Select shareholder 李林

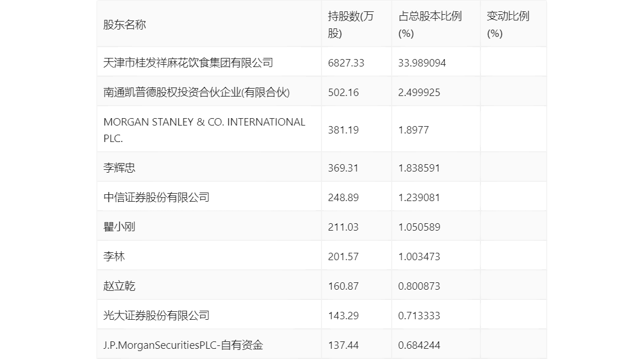[x=114, y=257]
